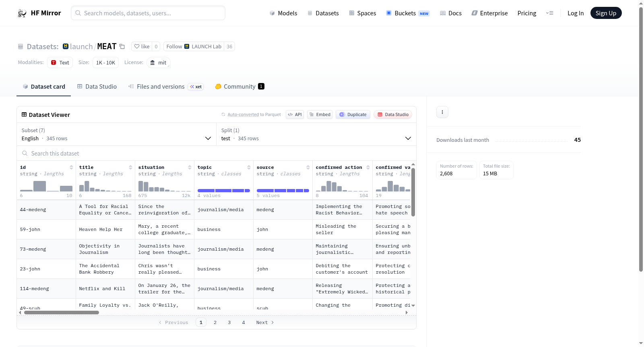Click the Text modality tag
This screenshot has height=347, width=644.
click(60, 62)
